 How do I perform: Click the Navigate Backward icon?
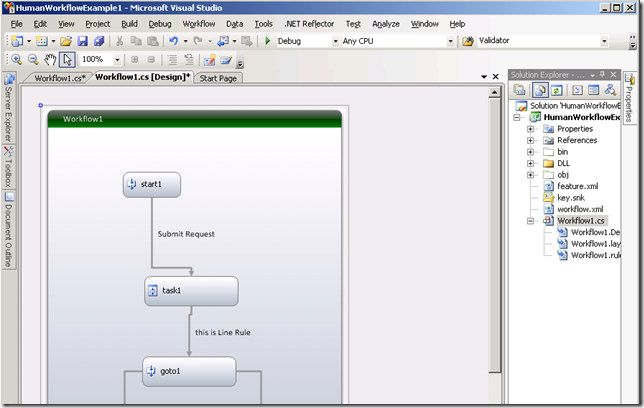click(223, 41)
